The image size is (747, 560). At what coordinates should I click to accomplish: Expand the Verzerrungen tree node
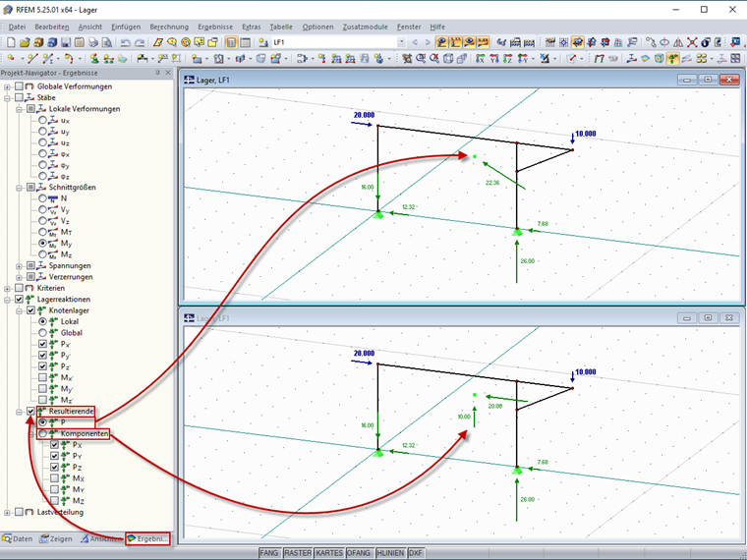19,277
